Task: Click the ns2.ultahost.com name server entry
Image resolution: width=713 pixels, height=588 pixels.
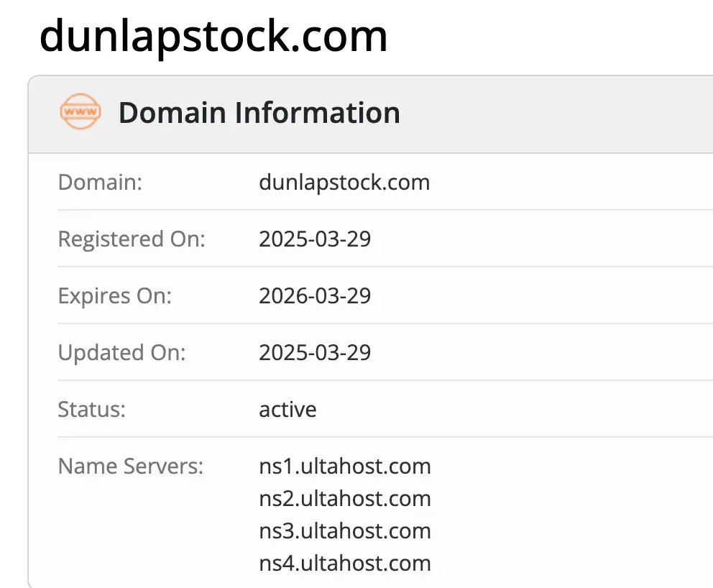Action: point(344,499)
